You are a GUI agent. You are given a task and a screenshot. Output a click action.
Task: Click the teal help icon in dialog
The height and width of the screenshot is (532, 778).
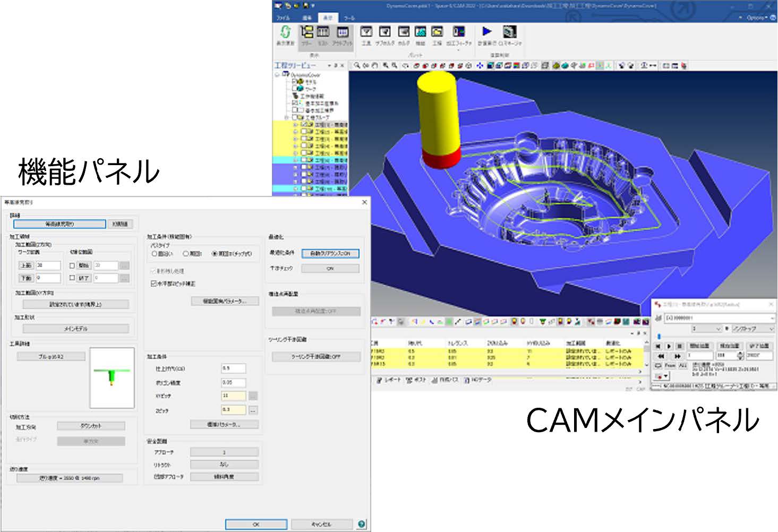[x=362, y=524]
